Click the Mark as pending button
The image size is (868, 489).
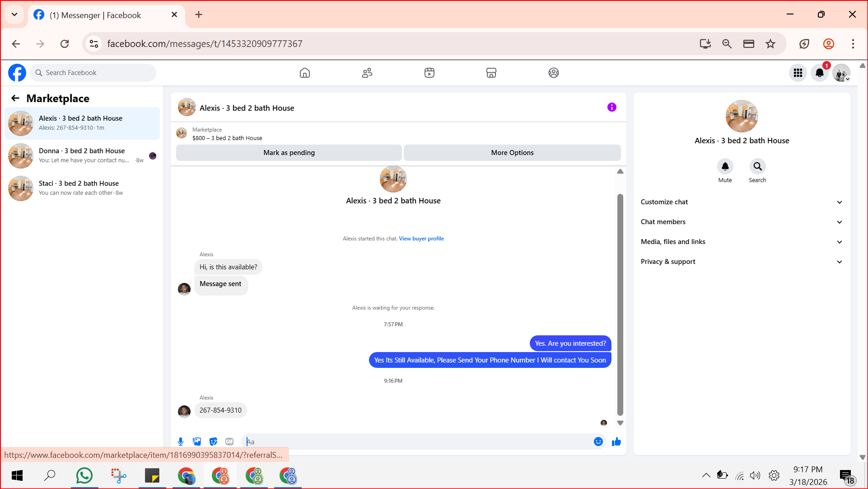click(x=289, y=153)
